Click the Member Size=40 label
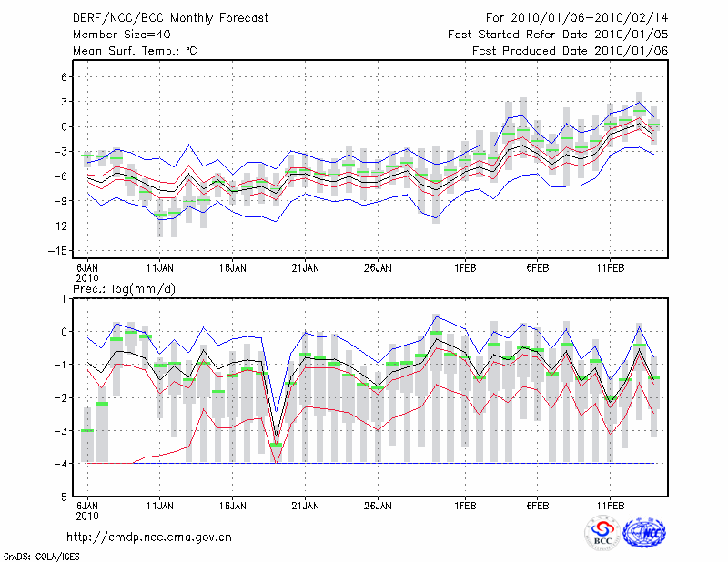 (115, 35)
